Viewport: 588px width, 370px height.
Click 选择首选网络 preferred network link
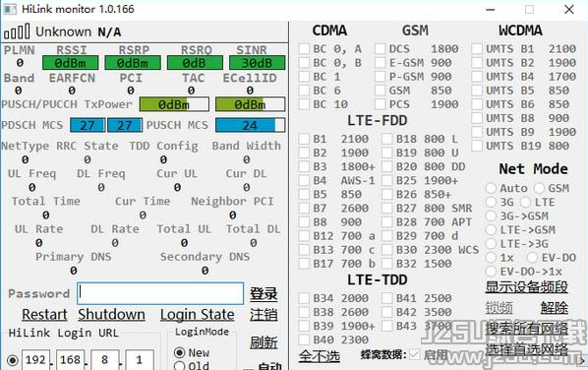(526, 349)
